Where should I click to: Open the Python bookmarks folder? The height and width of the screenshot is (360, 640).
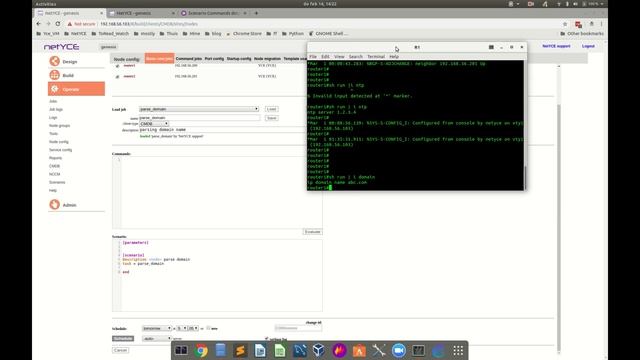tap(292, 33)
